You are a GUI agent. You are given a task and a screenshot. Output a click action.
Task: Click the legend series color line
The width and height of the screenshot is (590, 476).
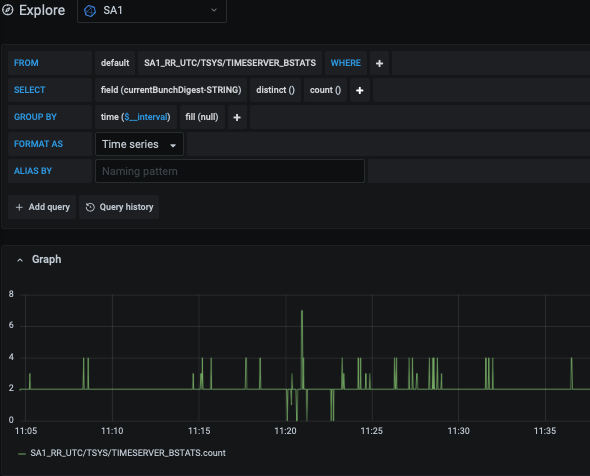point(22,454)
